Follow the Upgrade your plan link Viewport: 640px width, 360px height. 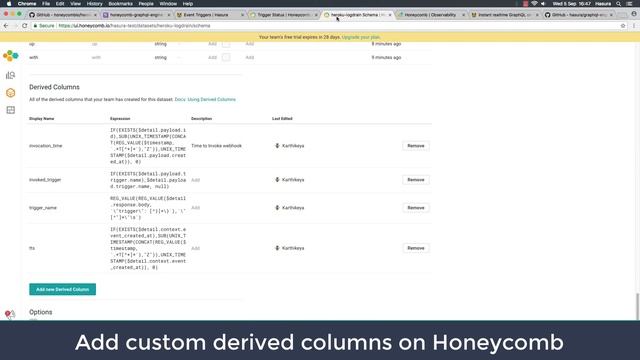[x=361, y=37]
